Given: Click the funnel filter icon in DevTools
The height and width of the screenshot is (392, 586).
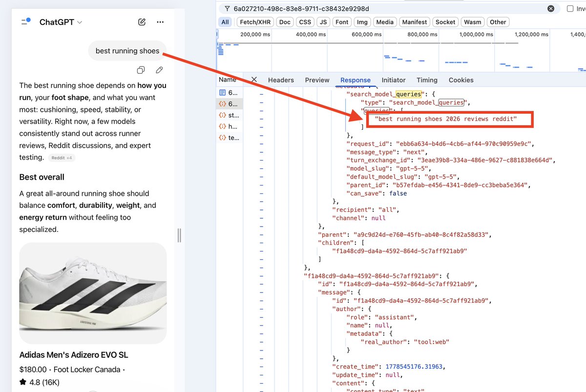Looking at the screenshot, I should [x=227, y=8].
